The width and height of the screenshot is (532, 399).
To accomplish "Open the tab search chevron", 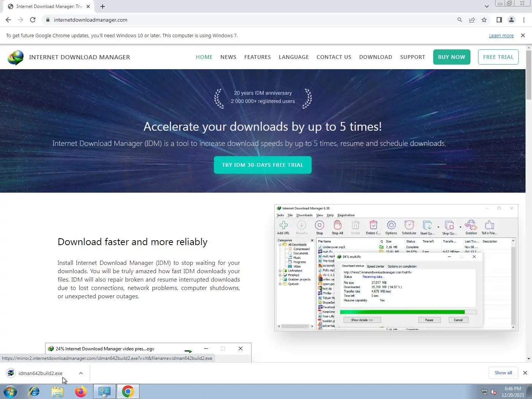I will (x=487, y=6).
